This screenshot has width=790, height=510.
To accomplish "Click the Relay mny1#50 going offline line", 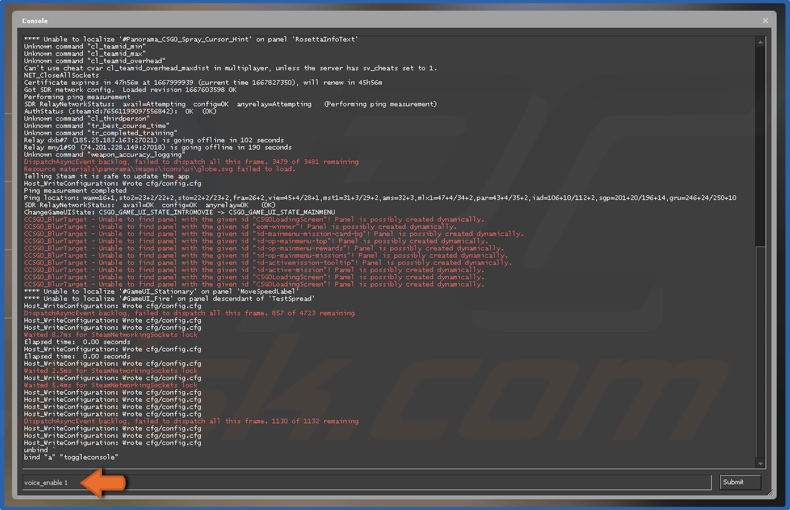I will [158, 147].
